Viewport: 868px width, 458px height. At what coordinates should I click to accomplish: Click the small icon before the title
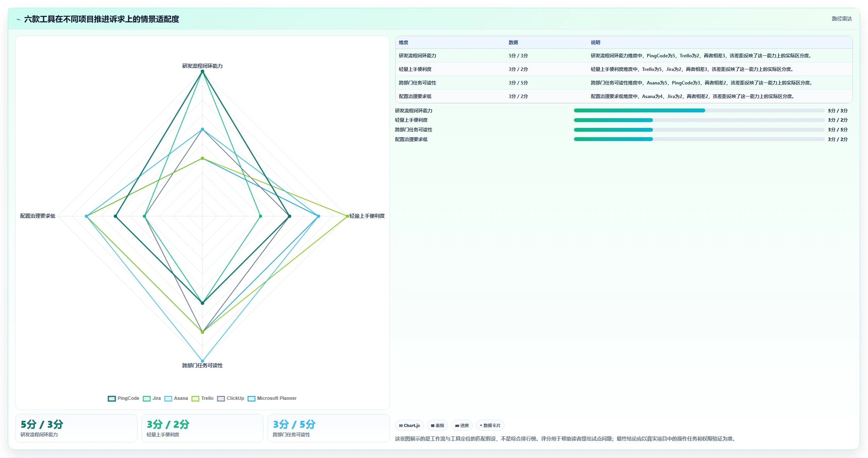(18, 19)
